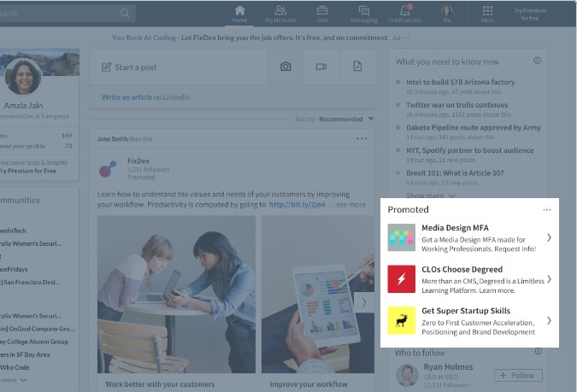577x392 pixels.
Task: Open the OnGoal Company Group entry
Action: [38, 329]
